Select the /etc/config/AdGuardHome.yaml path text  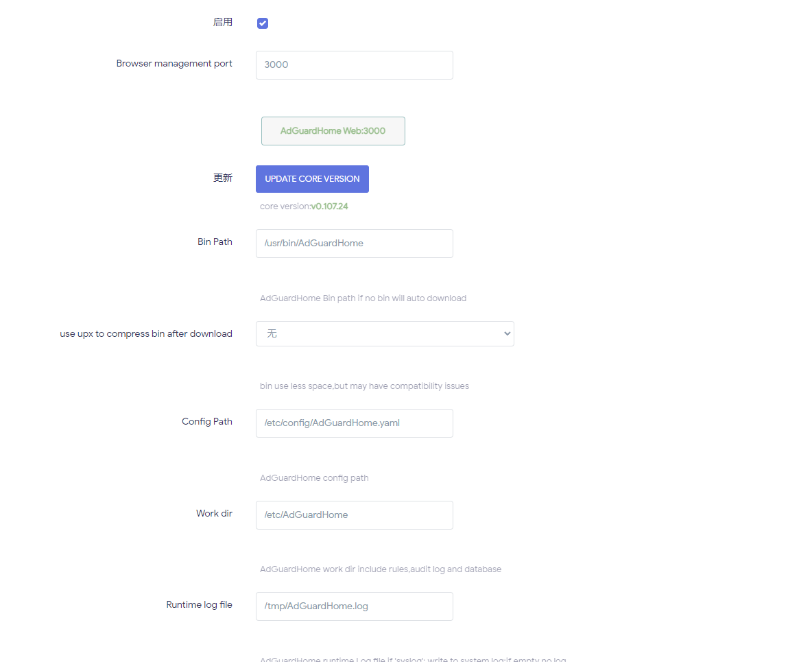point(332,423)
